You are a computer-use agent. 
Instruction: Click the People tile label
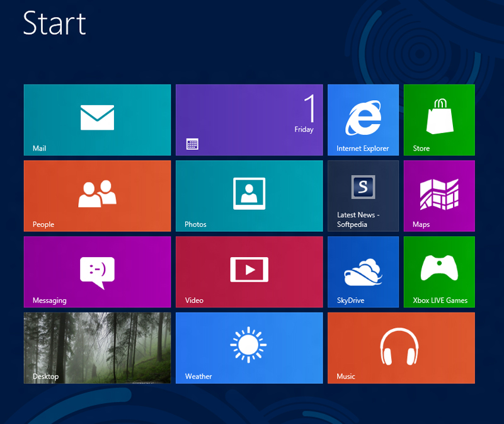(43, 224)
